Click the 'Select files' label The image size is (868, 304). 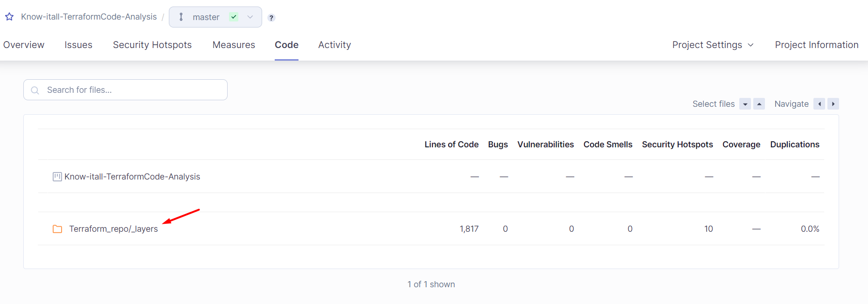click(714, 104)
